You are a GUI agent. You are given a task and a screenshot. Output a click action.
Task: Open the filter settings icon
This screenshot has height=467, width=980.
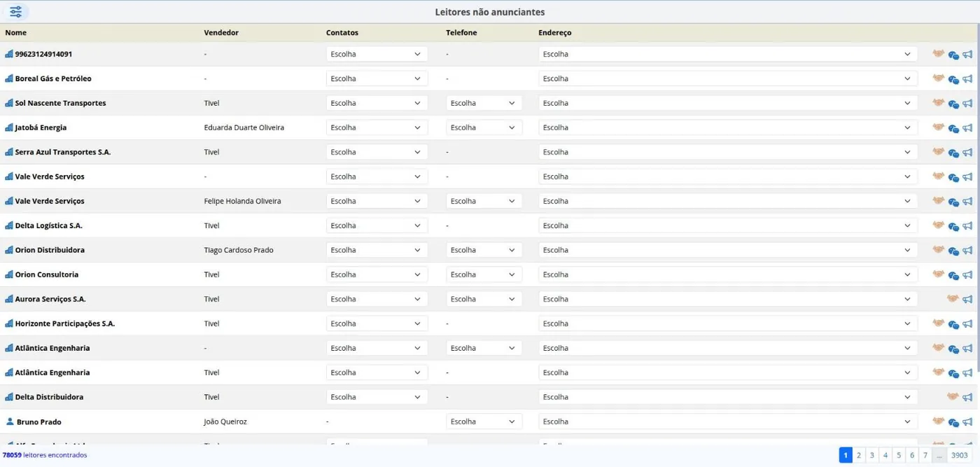tap(15, 12)
